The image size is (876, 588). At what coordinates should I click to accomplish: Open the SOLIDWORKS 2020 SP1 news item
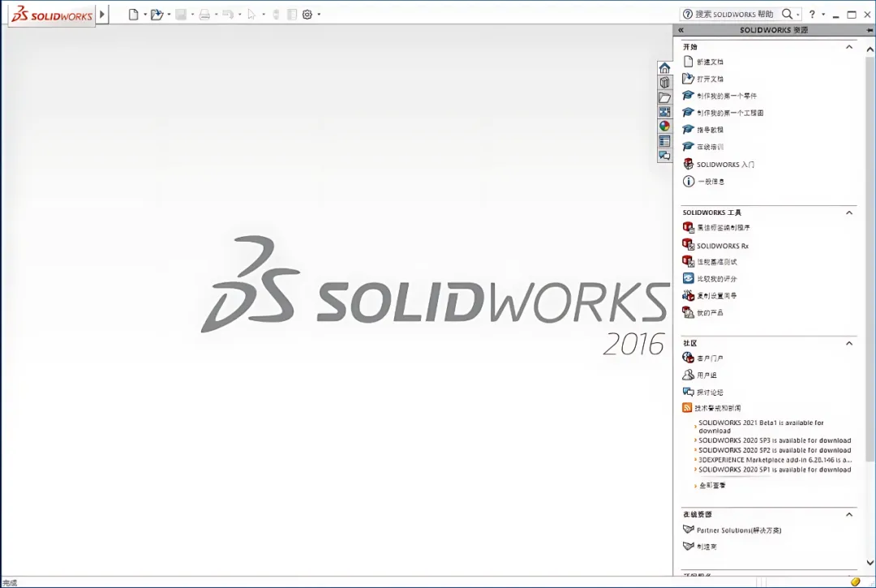(775, 470)
